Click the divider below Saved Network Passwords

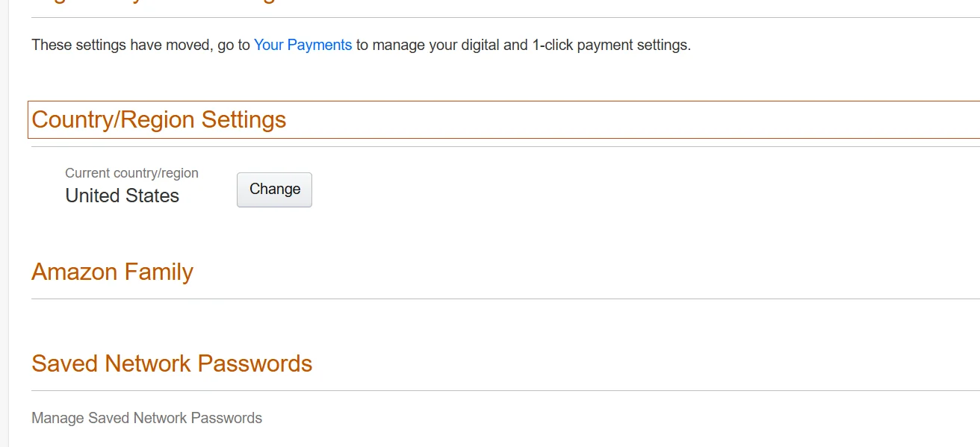pos(505,391)
